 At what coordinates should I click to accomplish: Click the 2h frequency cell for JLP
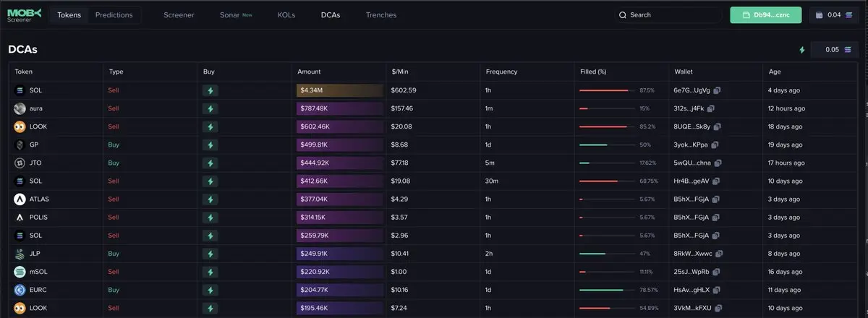point(489,254)
